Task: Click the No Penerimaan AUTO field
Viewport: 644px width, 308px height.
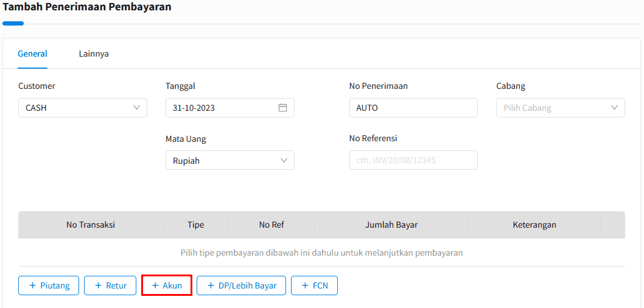Action: click(x=413, y=108)
